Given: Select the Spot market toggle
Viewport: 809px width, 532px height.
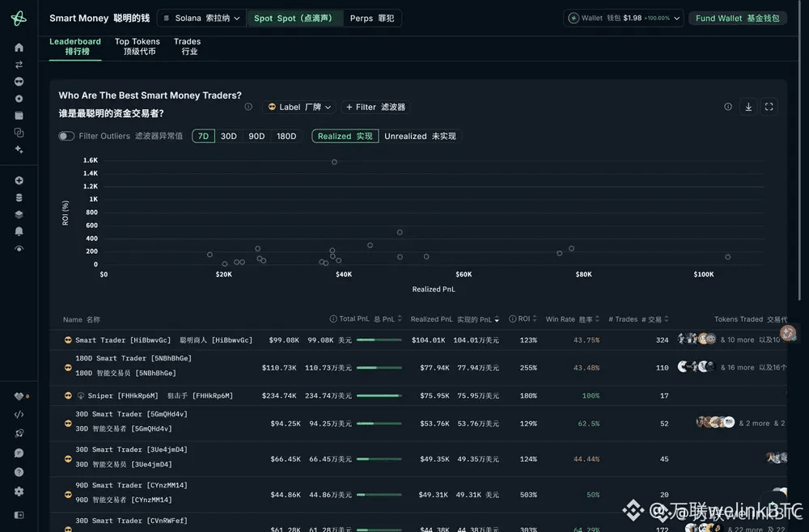Looking at the screenshot, I should [x=294, y=18].
